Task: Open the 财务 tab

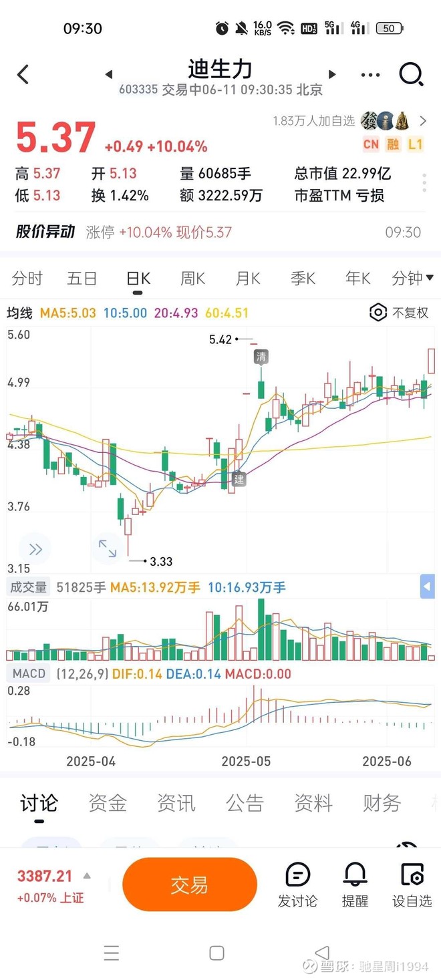Action: pyautogui.click(x=382, y=803)
